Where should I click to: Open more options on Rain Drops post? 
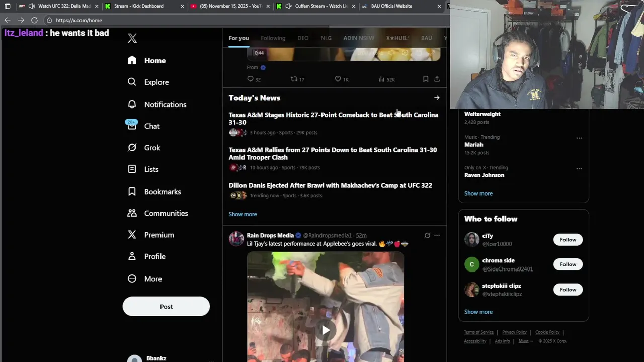point(437,235)
